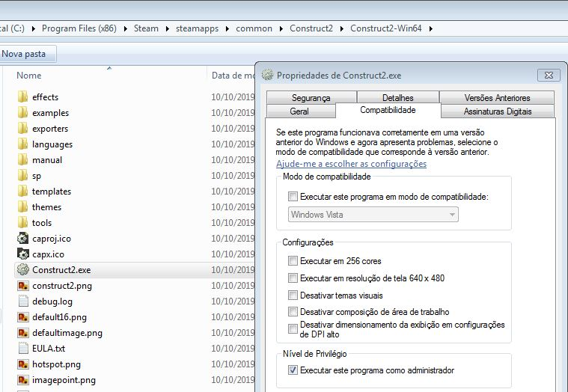Expand breadcrumb arrow after Construct2-Win64
Viewport: 568px width, 392px height.
pos(431,28)
